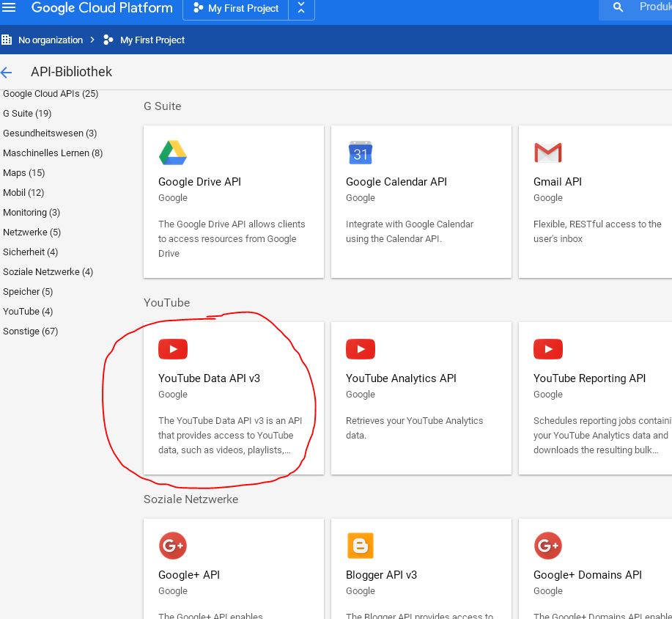Click No organization in the breadcrumb
Image resolution: width=672 pixels, height=619 pixels.
coord(51,40)
